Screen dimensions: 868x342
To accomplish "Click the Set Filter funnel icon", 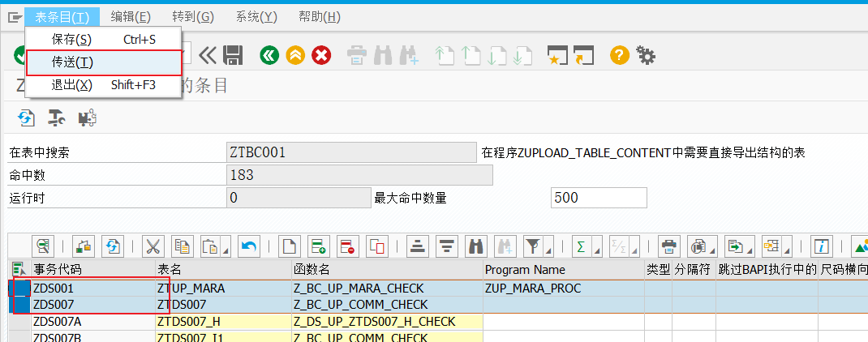I will [x=532, y=246].
